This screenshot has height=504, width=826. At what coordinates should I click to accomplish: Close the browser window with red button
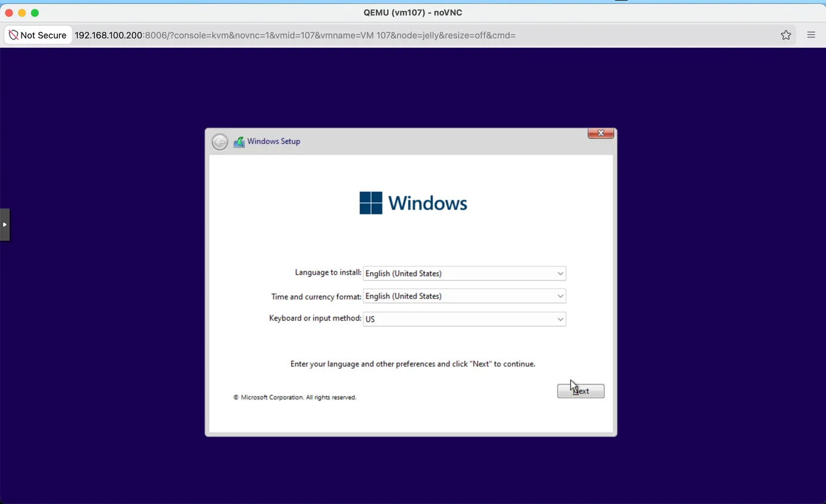[x=9, y=13]
